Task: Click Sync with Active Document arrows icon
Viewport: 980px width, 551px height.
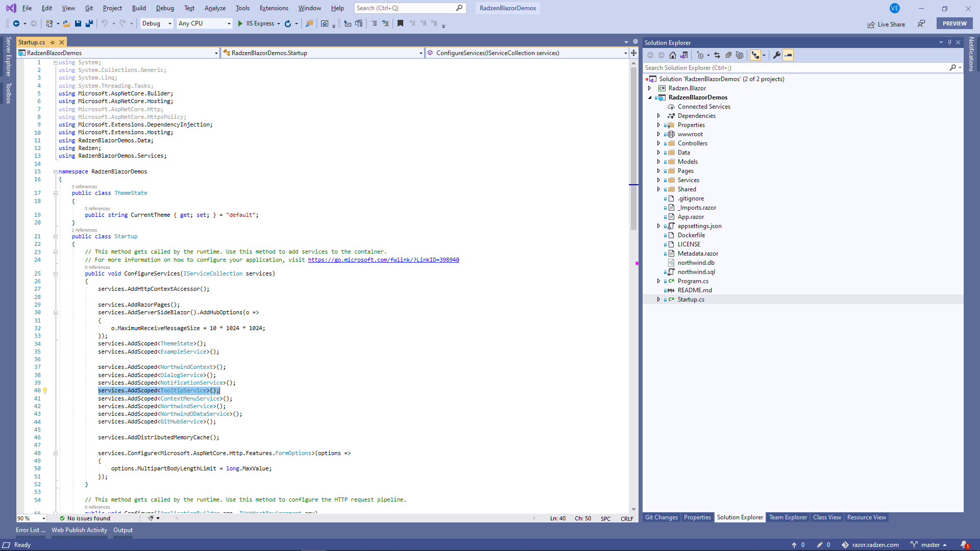Action: pyautogui.click(x=717, y=55)
